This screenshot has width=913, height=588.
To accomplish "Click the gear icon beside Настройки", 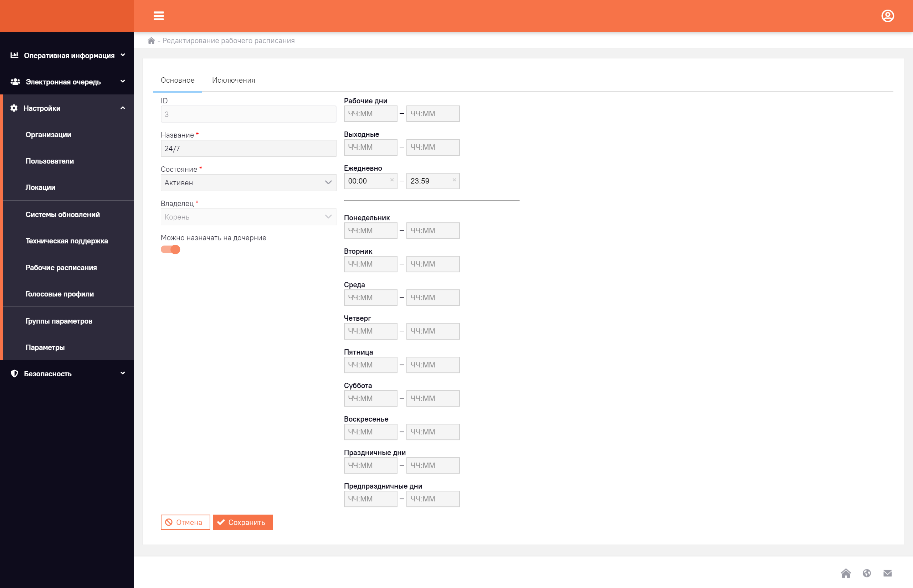I will (14, 108).
